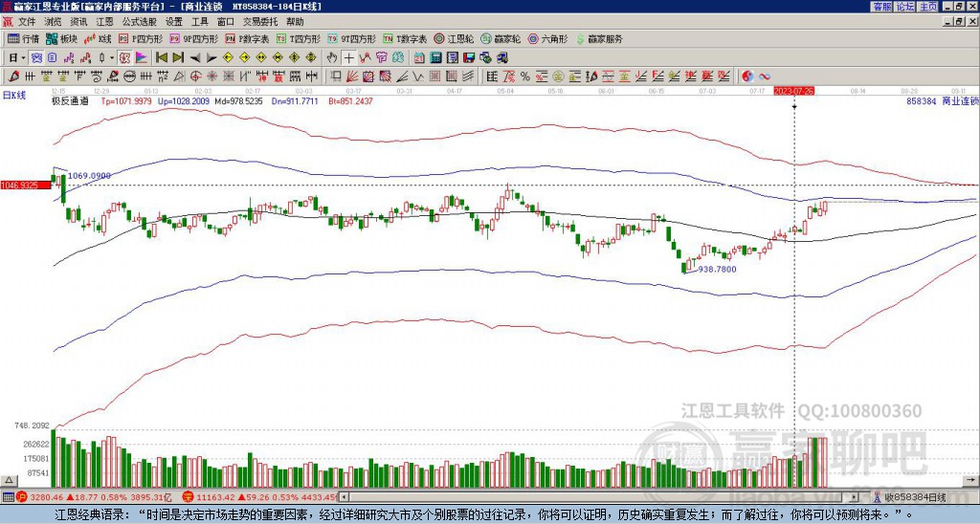Viewport: 980px width, 524px height.
Task: Click the 极反通道 indicator label
Action: (70, 100)
